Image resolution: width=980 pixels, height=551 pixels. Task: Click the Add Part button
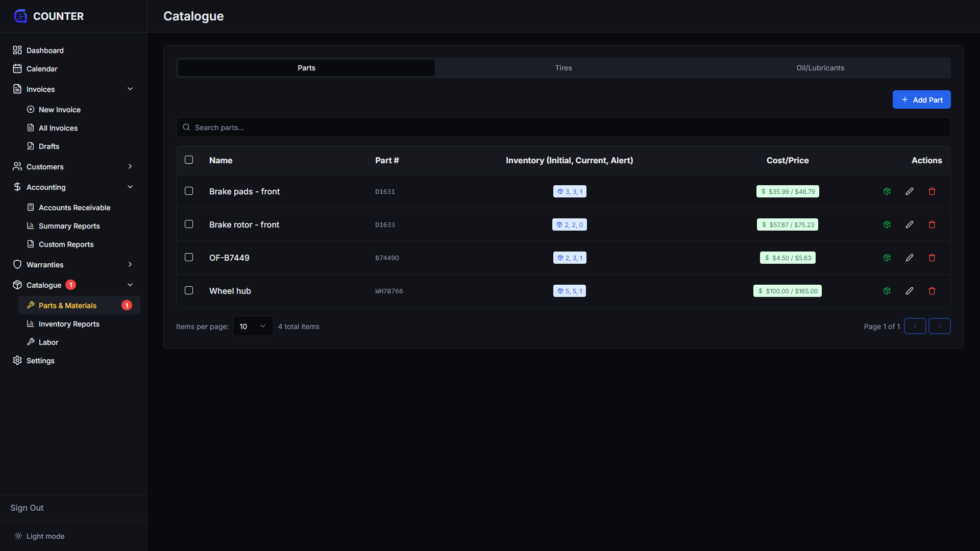(921, 99)
